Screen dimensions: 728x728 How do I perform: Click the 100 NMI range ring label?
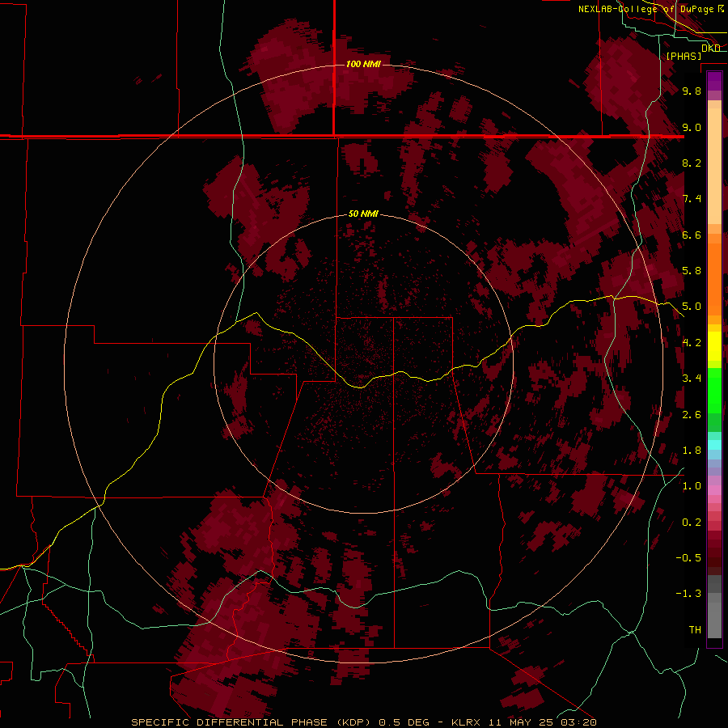pos(363,64)
